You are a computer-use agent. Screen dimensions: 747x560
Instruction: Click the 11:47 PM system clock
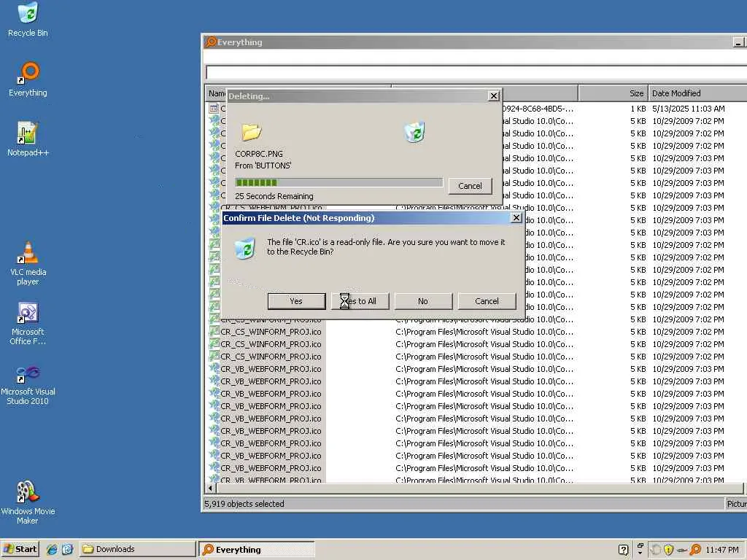[721, 550]
